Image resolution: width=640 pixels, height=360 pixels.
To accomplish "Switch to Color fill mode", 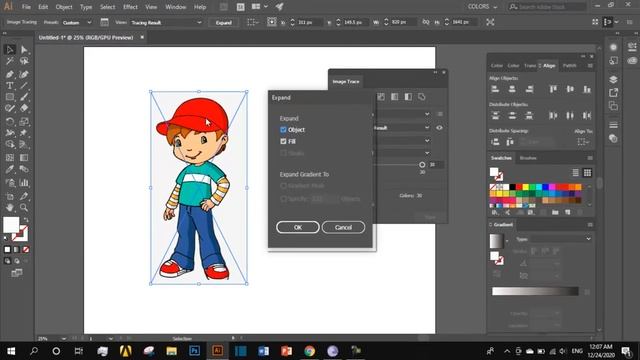I will tap(7, 249).
